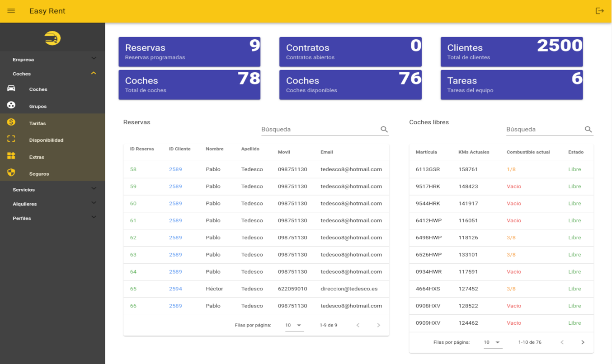Click the Disponibilidad frame icon
This screenshot has height=364, width=612.
pyautogui.click(x=11, y=139)
